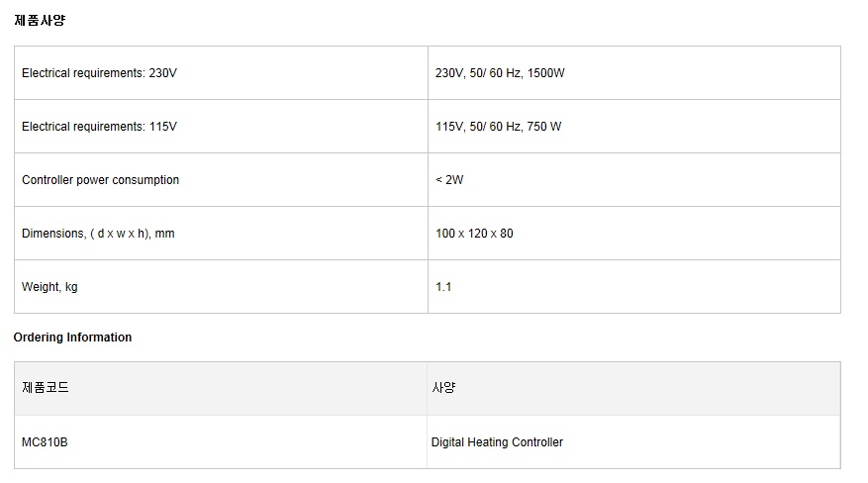This screenshot has width=868, height=483.
Task: Select the Electrical requirements: 115V label cell
Action: [221, 127]
